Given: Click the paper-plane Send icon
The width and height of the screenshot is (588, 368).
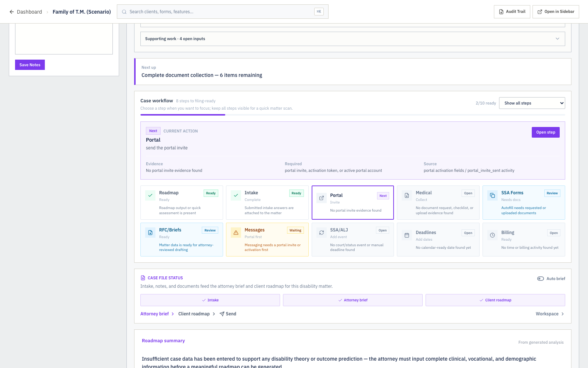Looking at the screenshot, I should coord(222,314).
